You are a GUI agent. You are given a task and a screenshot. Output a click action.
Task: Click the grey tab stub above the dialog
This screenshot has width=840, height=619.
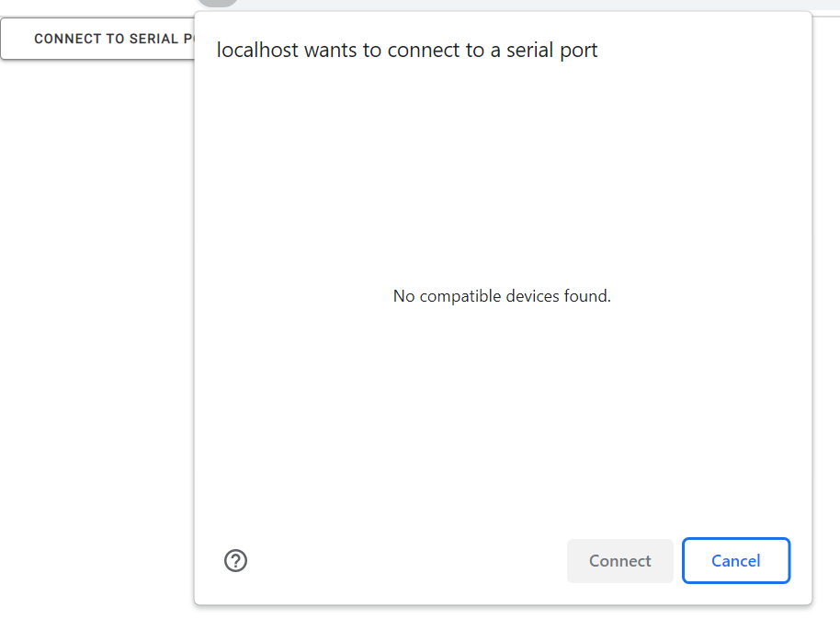tap(218, 3)
